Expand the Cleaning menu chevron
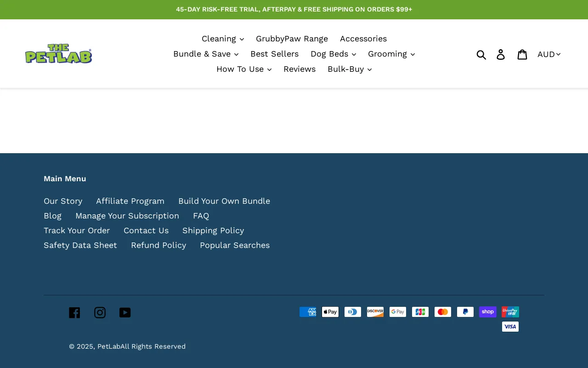Screen dimensions: 588x368 [242, 39]
